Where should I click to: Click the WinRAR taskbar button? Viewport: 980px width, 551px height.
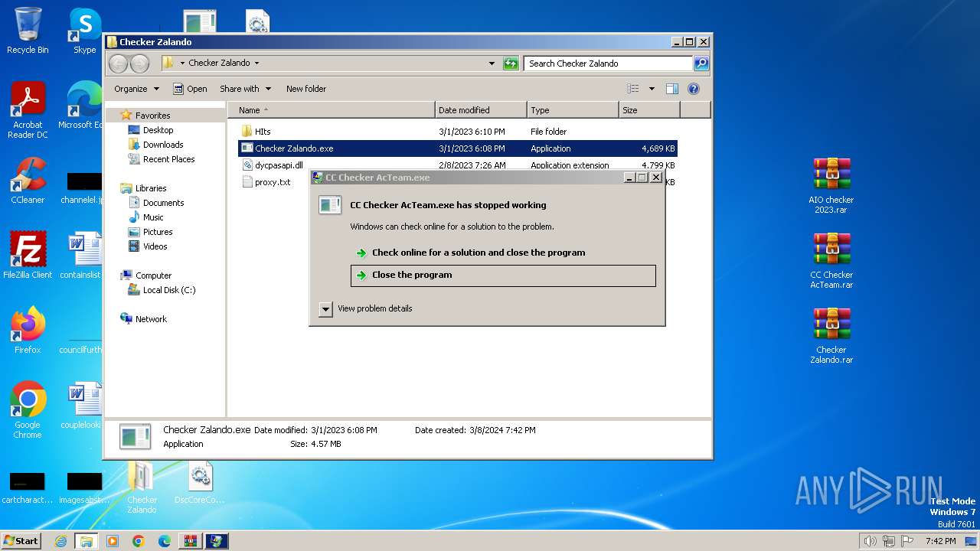tap(190, 541)
